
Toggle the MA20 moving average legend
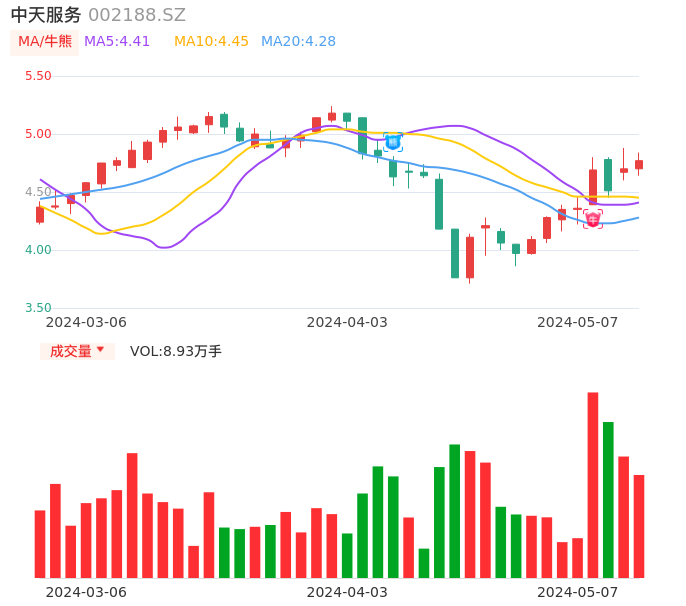298,41
